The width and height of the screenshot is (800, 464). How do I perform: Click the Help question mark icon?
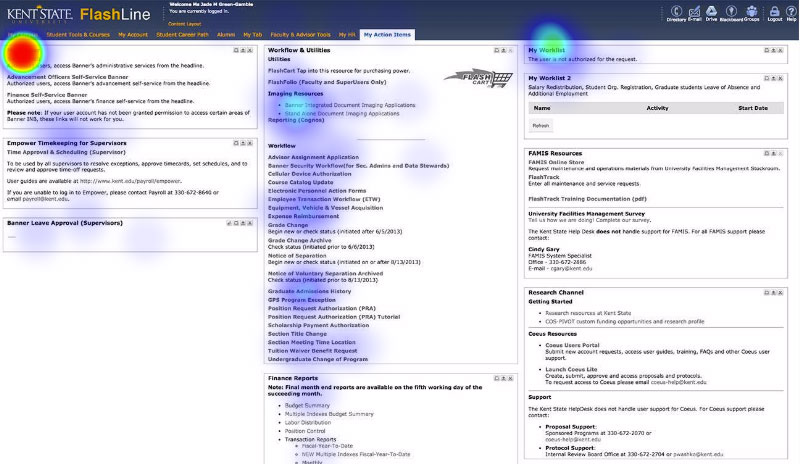(x=791, y=12)
